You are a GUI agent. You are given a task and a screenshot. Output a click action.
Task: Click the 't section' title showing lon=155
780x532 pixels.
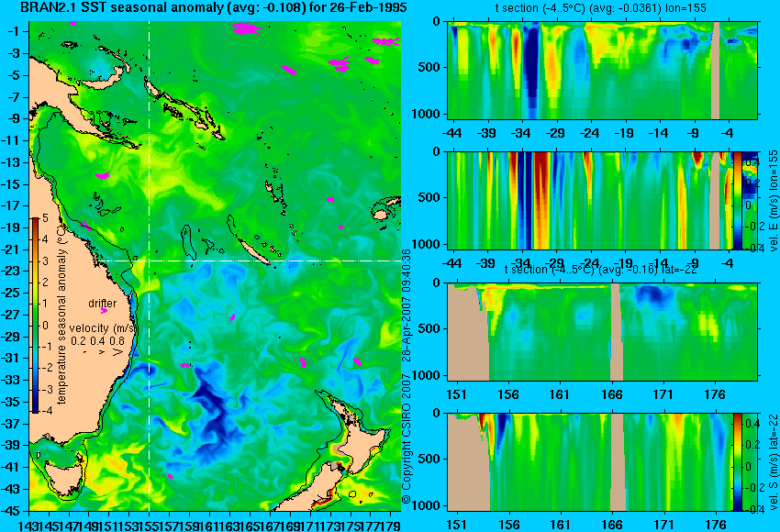click(x=600, y=8)
